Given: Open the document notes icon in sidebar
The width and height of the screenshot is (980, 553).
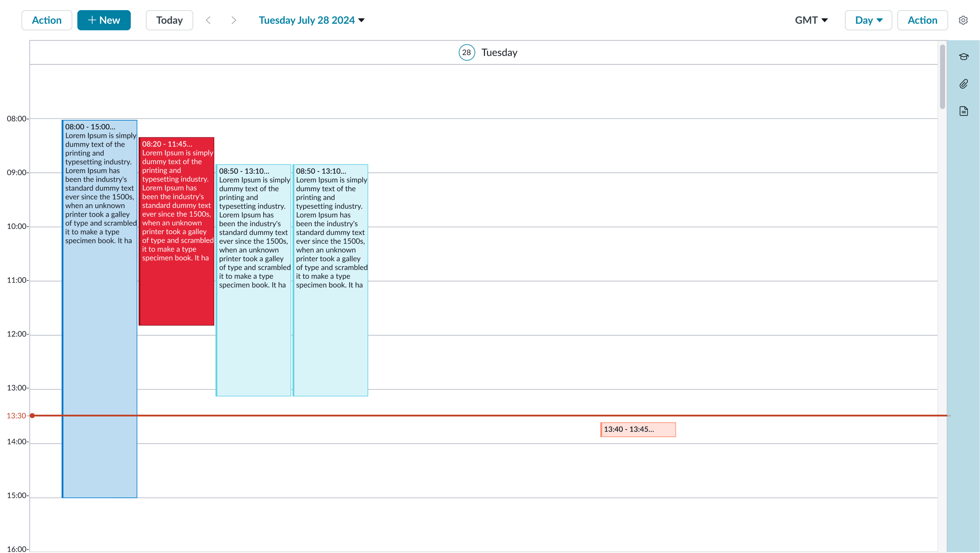Looking at the screenshot, I should coord(964,111).
